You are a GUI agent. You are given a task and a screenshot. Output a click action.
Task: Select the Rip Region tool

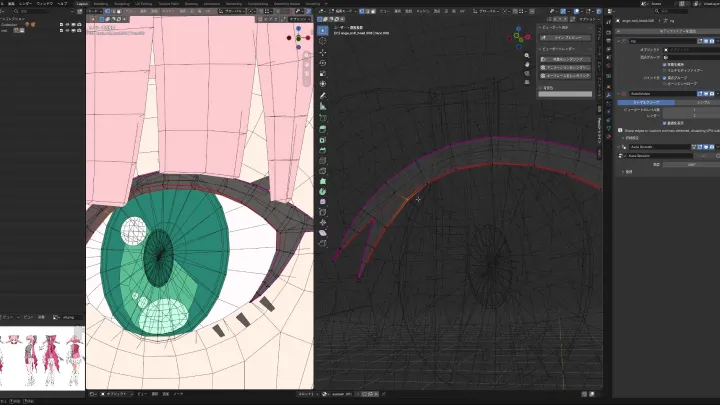pyautogui.click(x=323, y=243)
